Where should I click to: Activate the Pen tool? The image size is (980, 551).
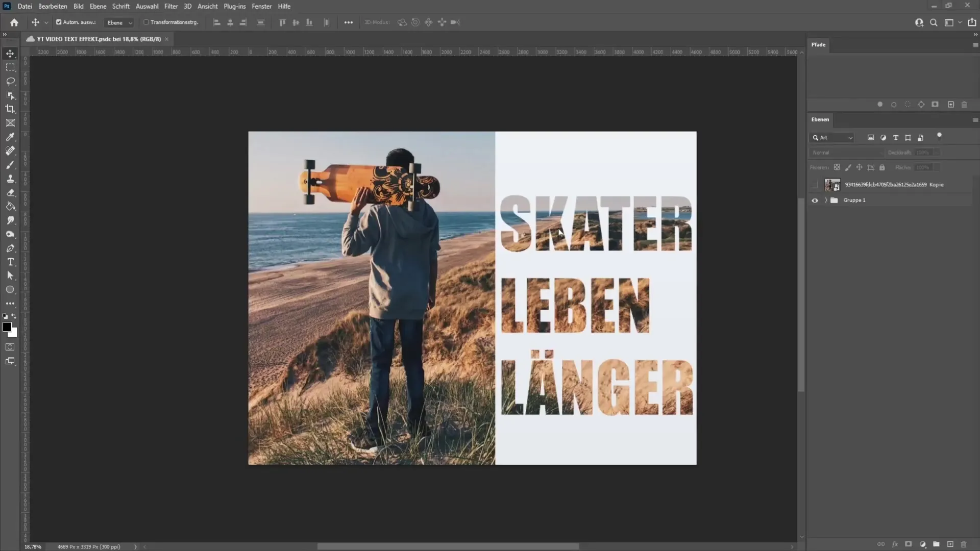10,248
